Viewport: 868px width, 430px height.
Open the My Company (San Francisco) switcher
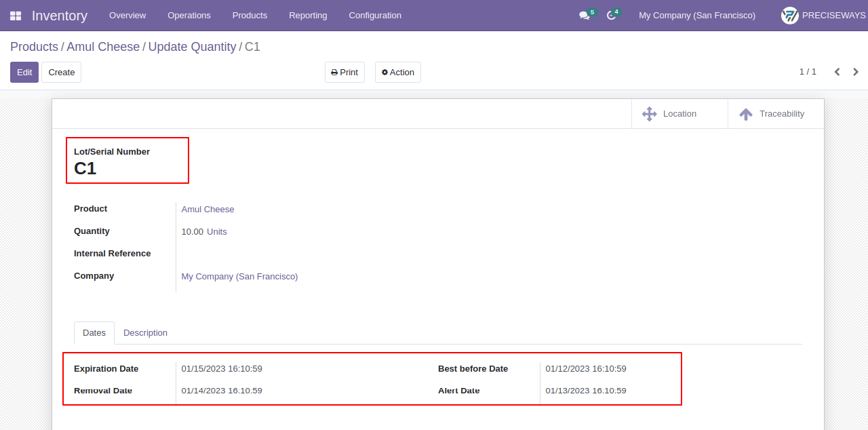[697, 16]
